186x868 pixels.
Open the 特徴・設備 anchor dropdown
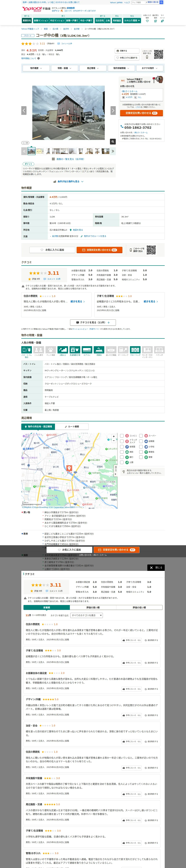click(x=64, y=68)
